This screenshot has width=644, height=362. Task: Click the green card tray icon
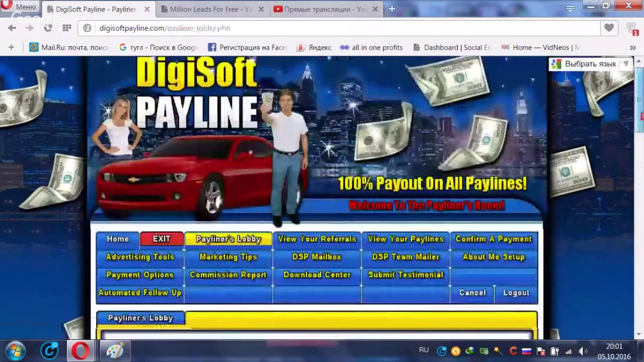(484, 351)
